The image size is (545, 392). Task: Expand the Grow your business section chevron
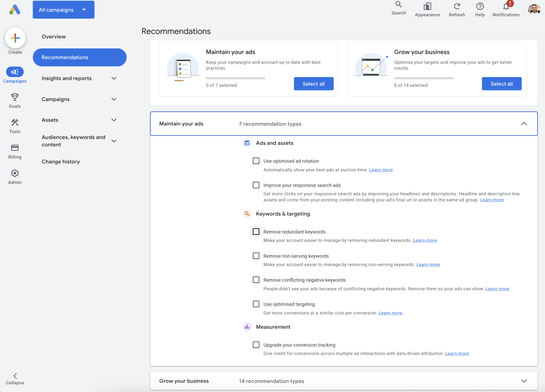(x=524, y=381)
